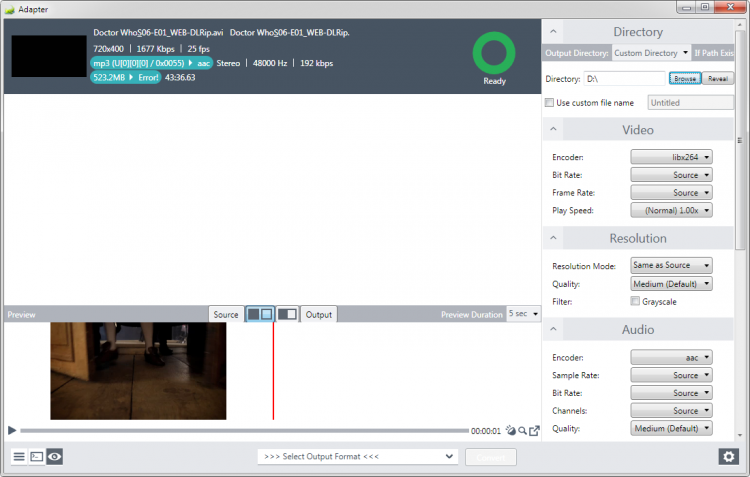The width and height of the screenshot is (750, 477).
Task: Click the 'If Path Exis' label
Action: coord(714,53)
